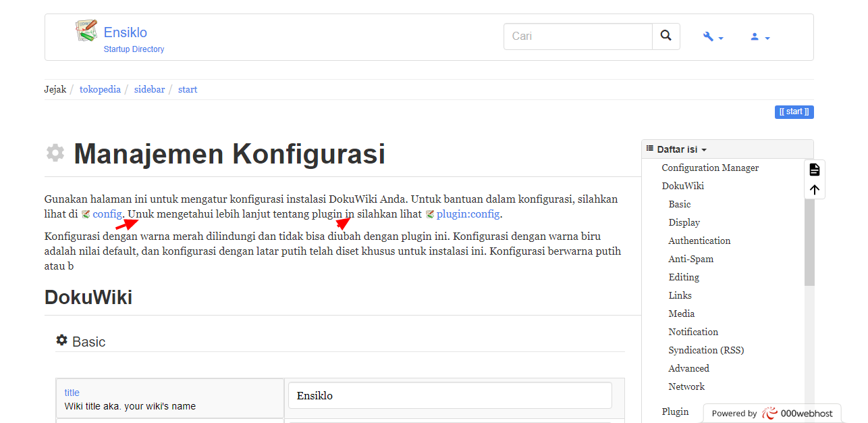Click the DokuWiki icon before plugin:config
This screenshot has width=868, height=423.
(x=430, y=214)
